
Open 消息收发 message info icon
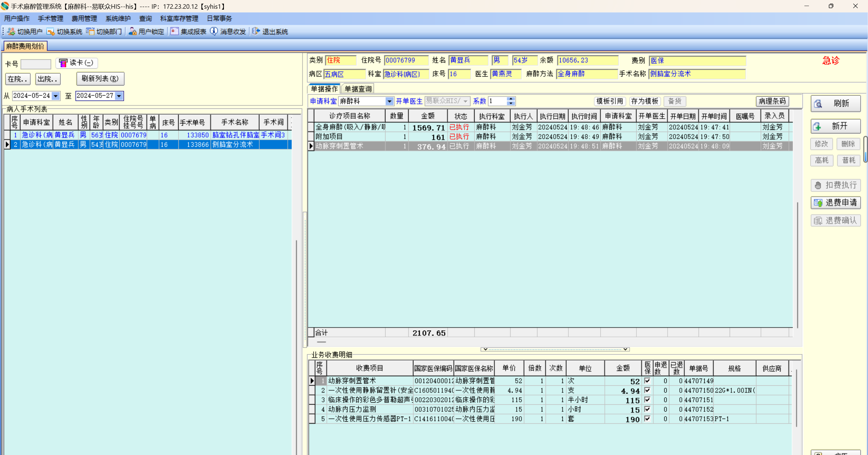tap(214, 31)
